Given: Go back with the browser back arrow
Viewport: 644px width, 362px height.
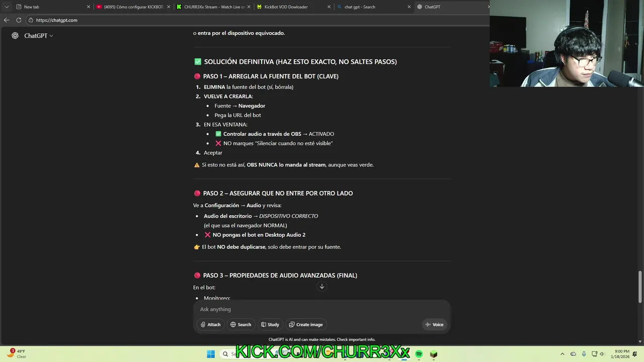Looking at the screenshot, I should [x=7, y=20].
